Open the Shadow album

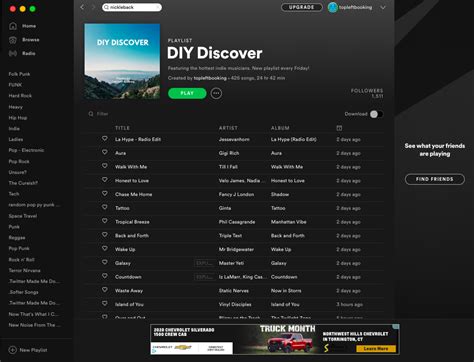pyautogui.click(x=280, y=194)
